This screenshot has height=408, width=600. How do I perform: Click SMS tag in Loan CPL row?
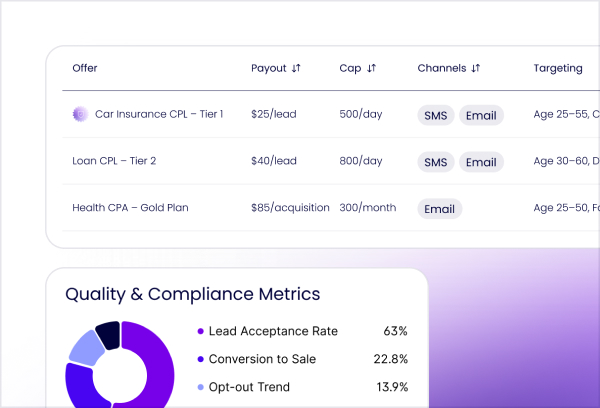coord(435,162)
